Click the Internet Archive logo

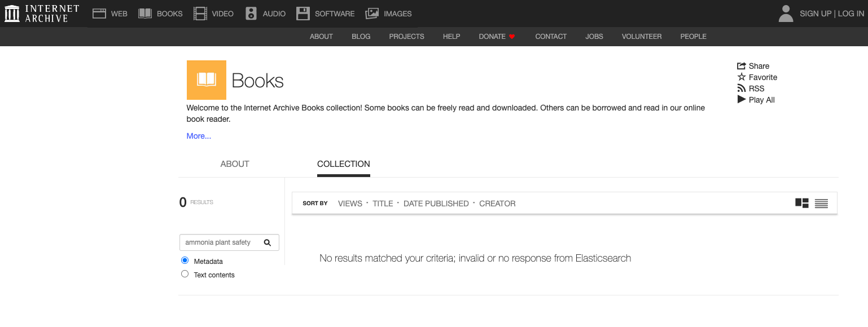(x=42, y=14)
